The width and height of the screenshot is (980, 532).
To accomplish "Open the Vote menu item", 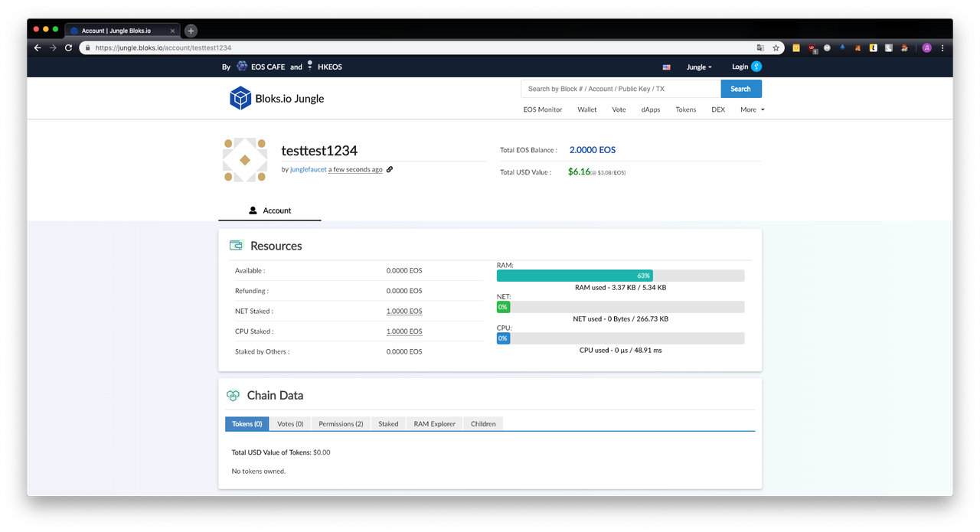I will point(619,109).
